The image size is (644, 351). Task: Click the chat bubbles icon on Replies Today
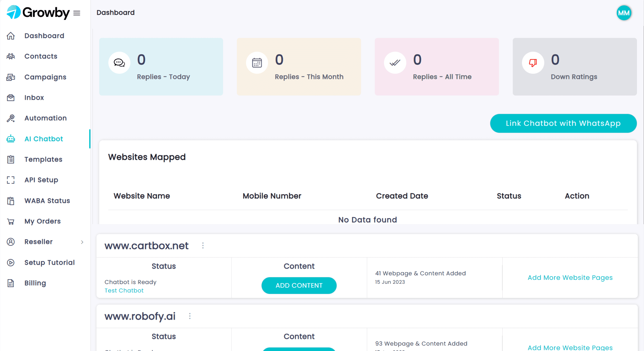pos(119,63)
